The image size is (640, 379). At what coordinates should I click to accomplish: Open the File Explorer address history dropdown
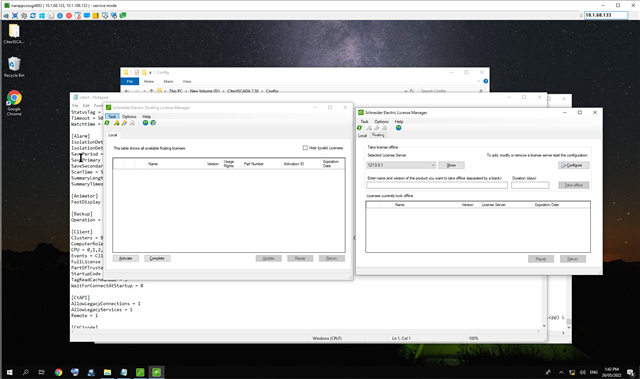pyautogui.click(x=405, y=91)
